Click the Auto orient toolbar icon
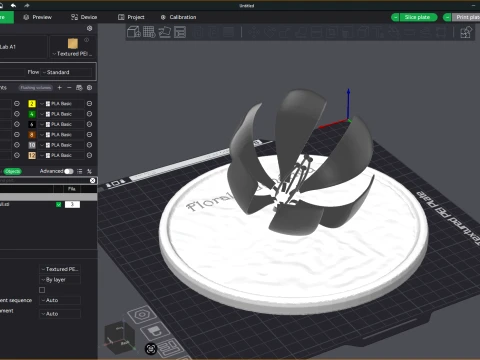The width and height of the screenshot is (480, 360). click(164, 32)
